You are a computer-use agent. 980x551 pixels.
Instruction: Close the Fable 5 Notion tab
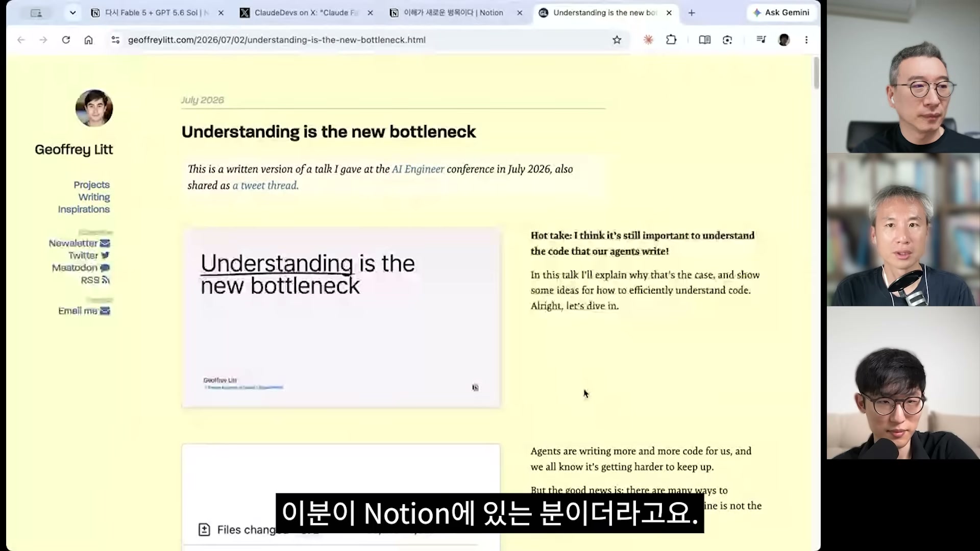221,13
